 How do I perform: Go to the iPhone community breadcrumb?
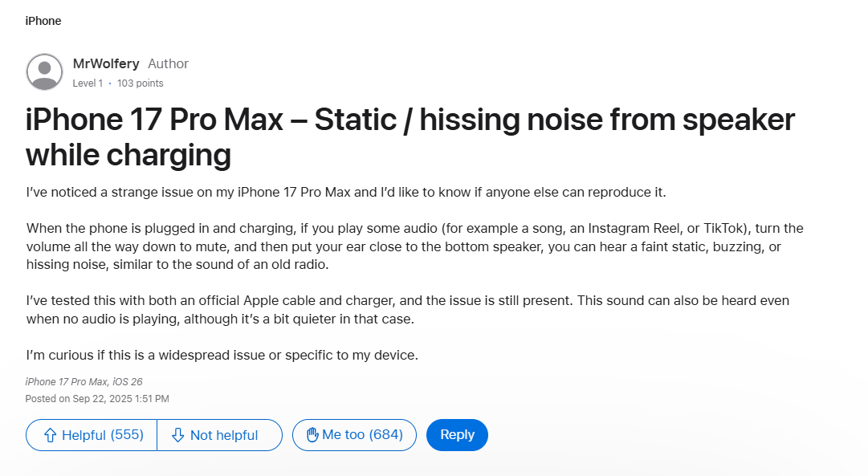pos(43,21)
